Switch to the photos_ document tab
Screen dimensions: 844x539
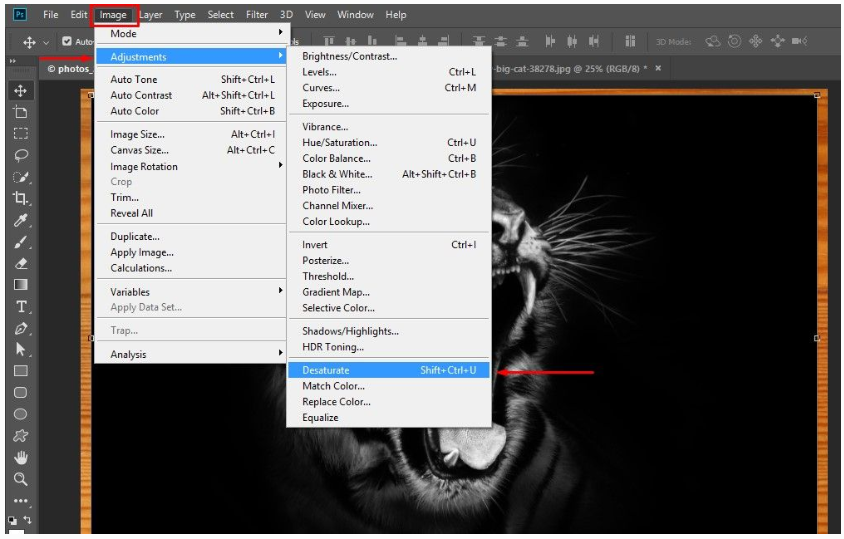68,68
